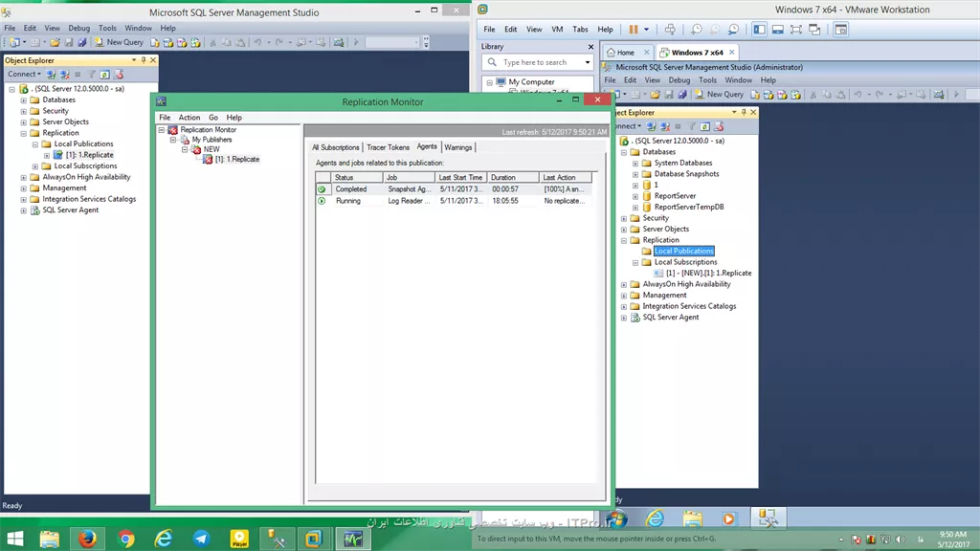Open Debug menu in left SSMS window
Image resolution: width=980 pixels, height=551 pixels.
(x=78, y=28)
